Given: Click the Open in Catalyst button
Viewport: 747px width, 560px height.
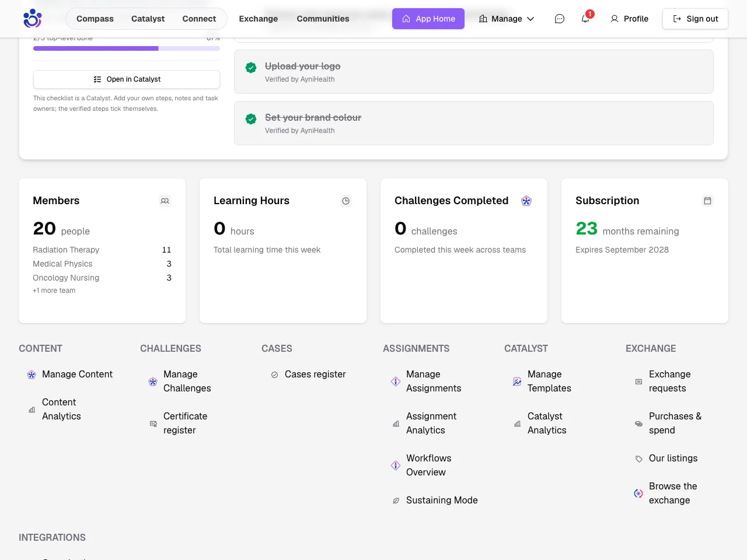Looking at the screenshot, I should click(x=127, y=79).
